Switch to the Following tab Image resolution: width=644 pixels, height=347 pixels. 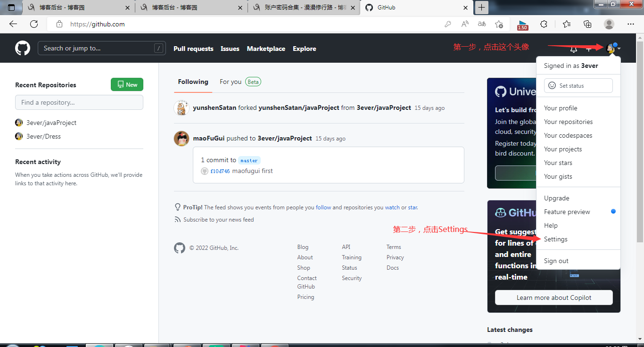click(193, 82)
